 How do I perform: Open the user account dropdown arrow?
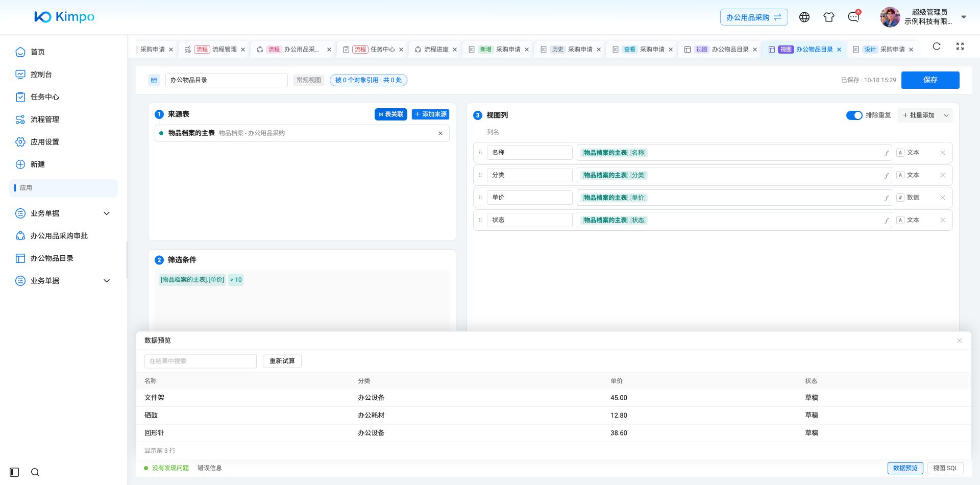tap(964, 17)
